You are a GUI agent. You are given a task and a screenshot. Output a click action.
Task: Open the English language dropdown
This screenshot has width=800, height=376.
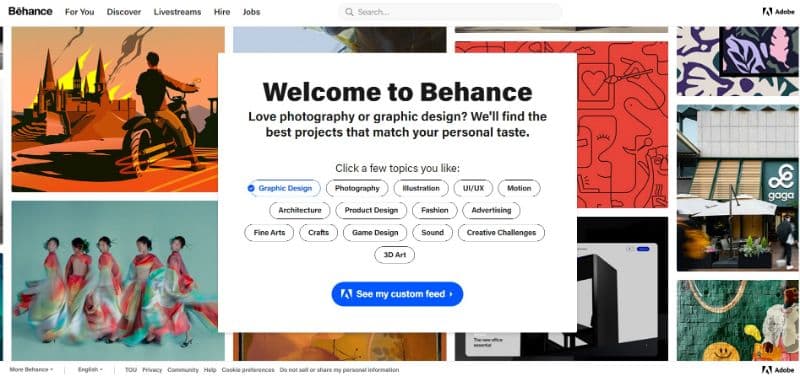pyautogui.click(x=90, y=370)
